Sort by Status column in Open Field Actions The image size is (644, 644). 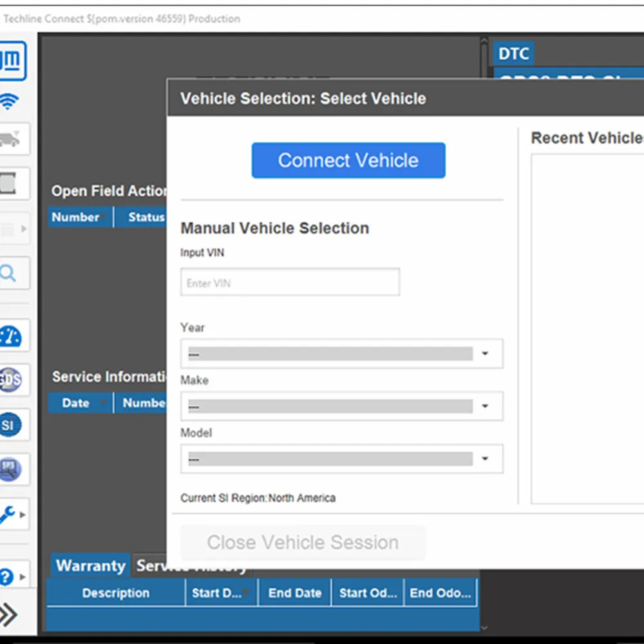[142, 217]
